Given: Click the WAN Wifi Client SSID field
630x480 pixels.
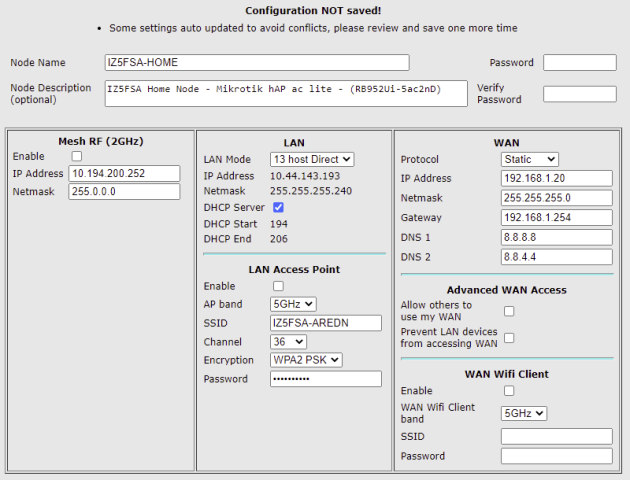Looking at the screenshot, I should tap(556, 436).
